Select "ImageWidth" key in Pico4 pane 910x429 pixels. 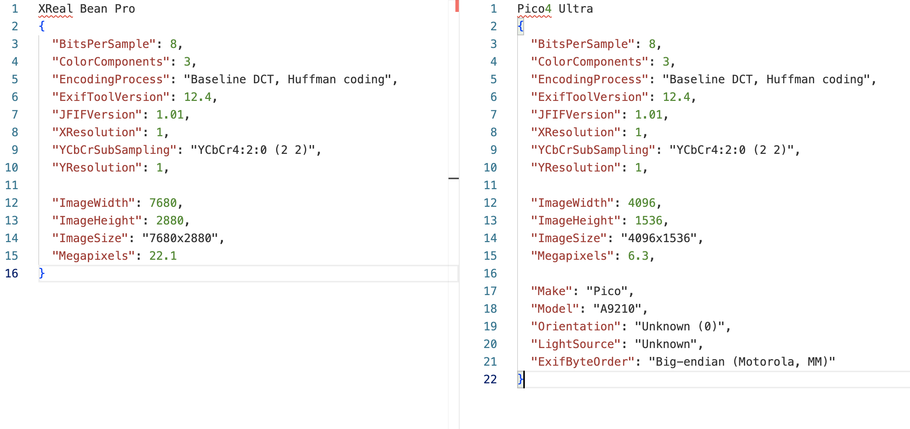click(x=575, y=203)
